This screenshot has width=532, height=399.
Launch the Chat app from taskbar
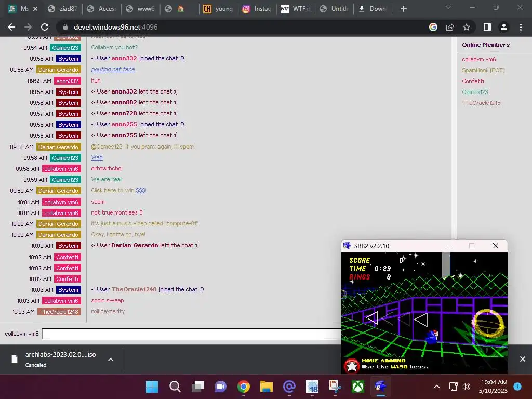coord(220,387)
